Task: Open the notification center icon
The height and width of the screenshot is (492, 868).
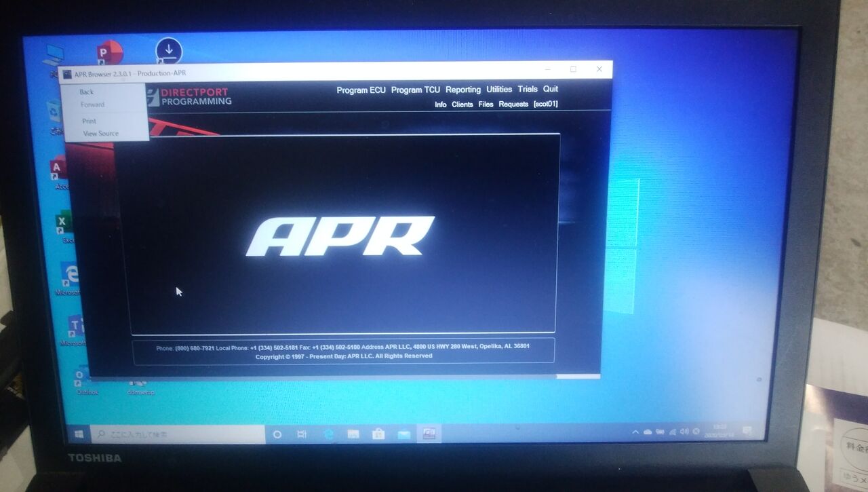Action: coord(747,430)
